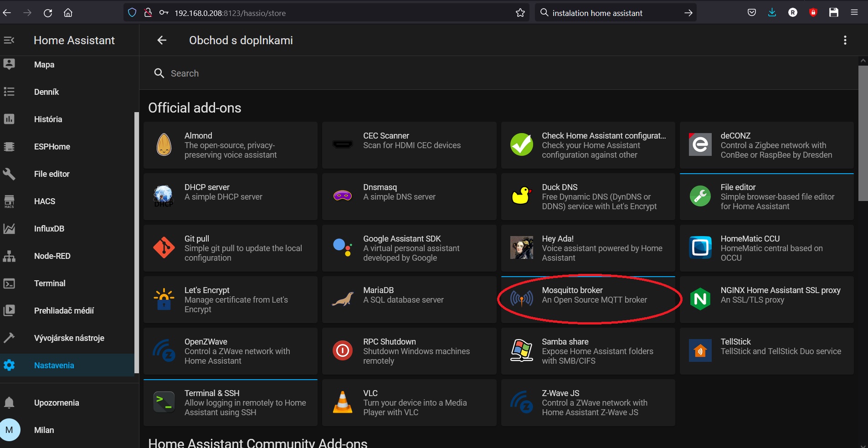Open the HACS sidebar icon
This screenshot has width=868, height=448.
[x=9, y=201]
